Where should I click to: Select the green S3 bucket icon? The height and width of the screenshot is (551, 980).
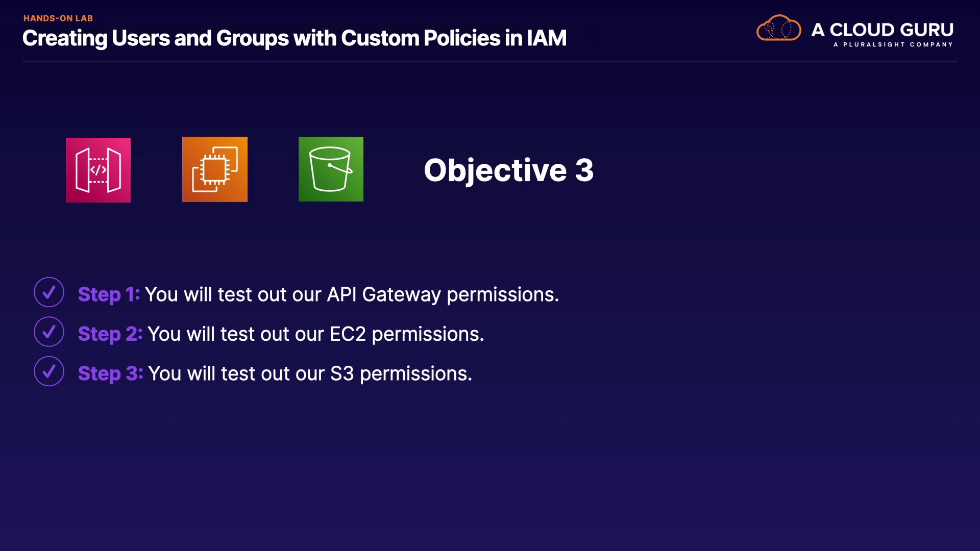331,169
